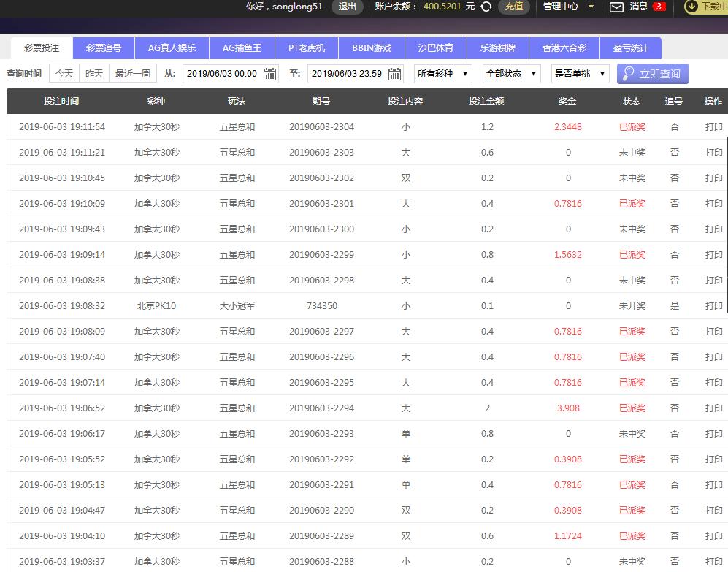Click the 退出 logout button
This screenshot has width=728, height=572.
click(348, 7)
